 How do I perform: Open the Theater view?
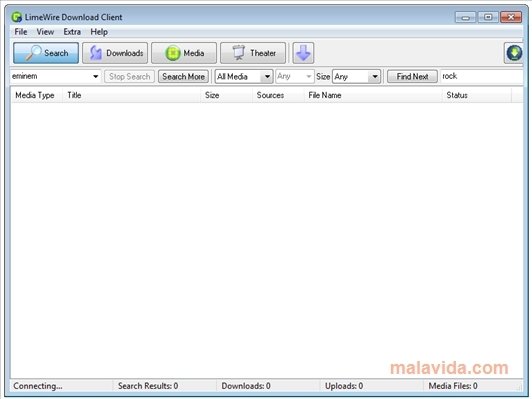[x=253, y=53]
